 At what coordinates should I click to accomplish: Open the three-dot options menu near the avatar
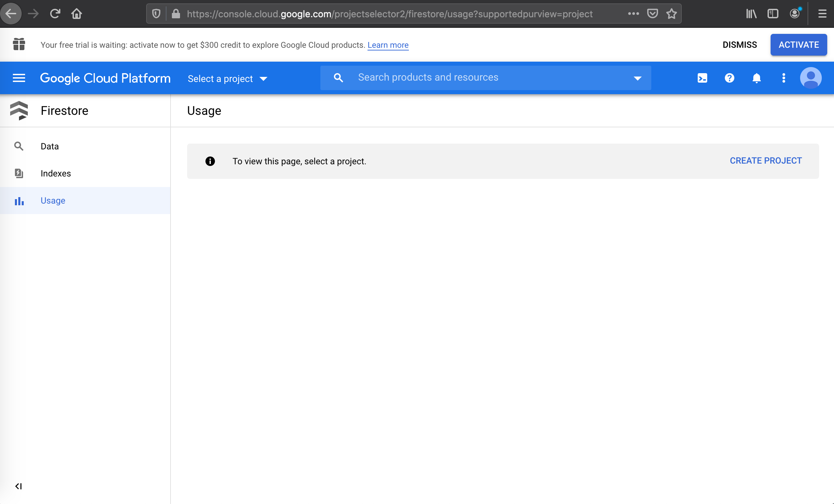tap(784, 78)
